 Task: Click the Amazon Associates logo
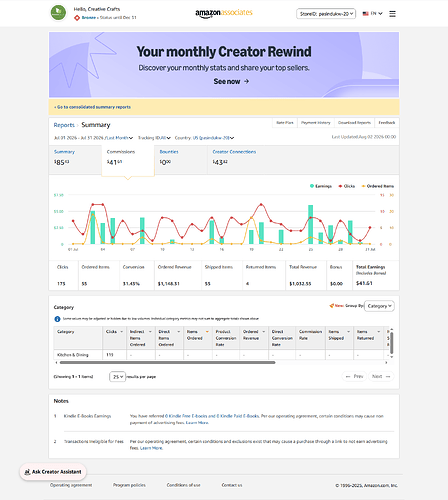tap(224, 13)
